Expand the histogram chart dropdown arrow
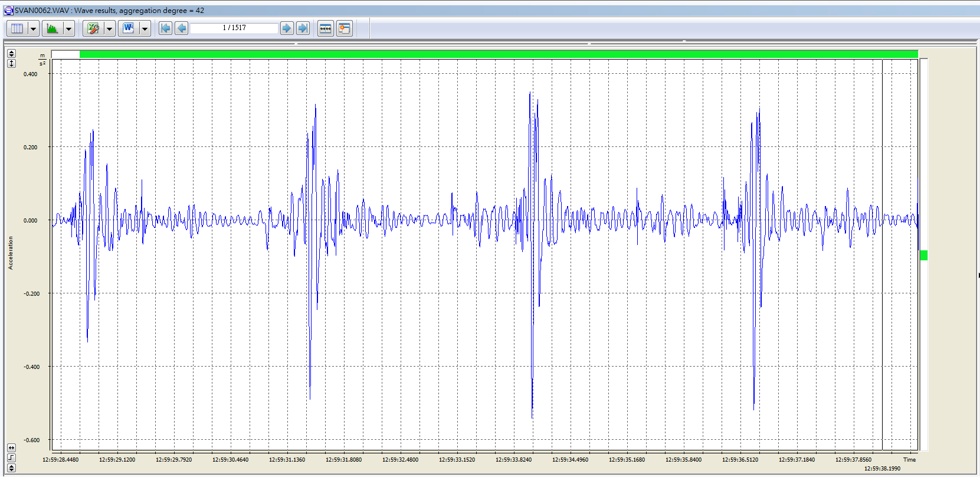The image size is (980, 477). point(68,28)
